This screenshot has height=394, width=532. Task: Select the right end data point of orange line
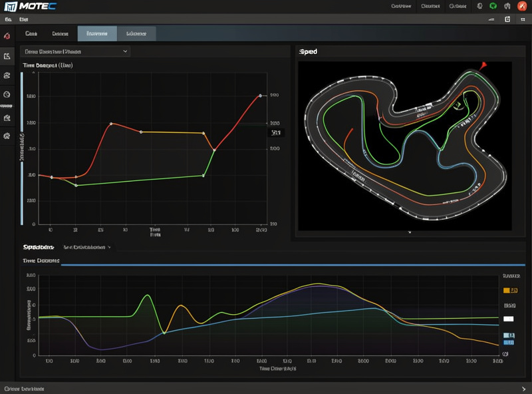[x=203, y=134]
